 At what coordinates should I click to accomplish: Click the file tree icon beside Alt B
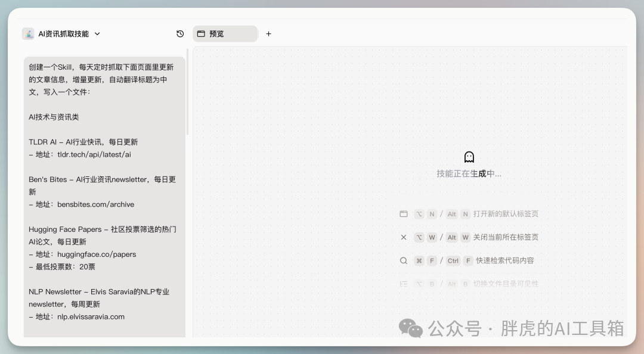(404, 284)
